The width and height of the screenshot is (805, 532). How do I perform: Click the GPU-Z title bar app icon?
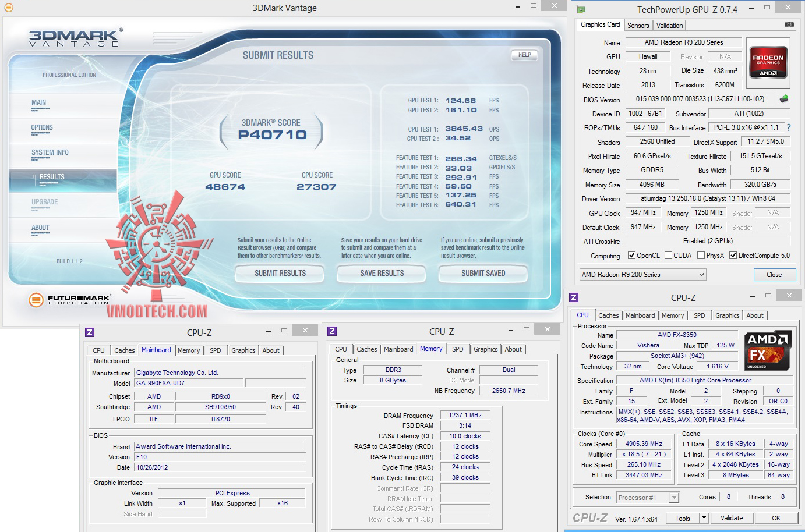click(581, 9)
